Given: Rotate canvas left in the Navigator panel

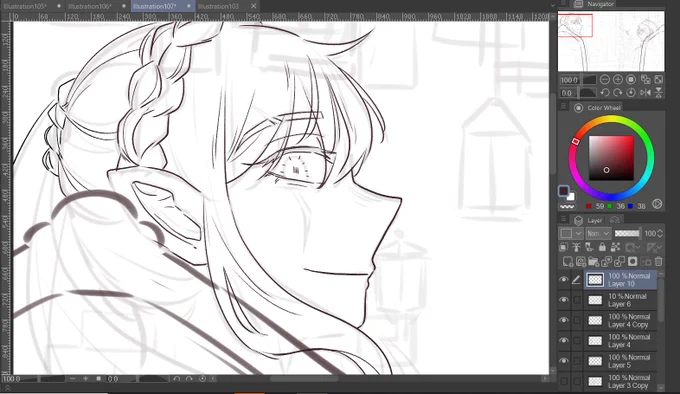Looking at the screenshot, I should click(x=605, y=93).
